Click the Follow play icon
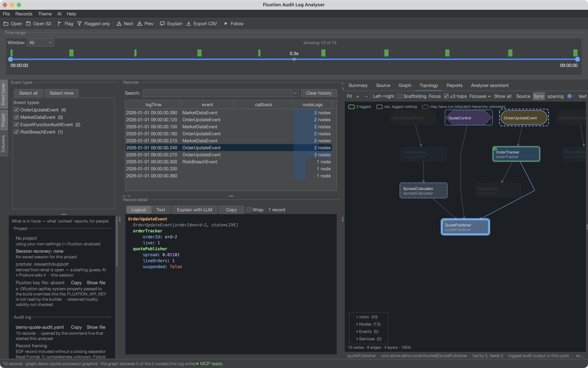Screen dimensions: 588x368 point(226,24)
